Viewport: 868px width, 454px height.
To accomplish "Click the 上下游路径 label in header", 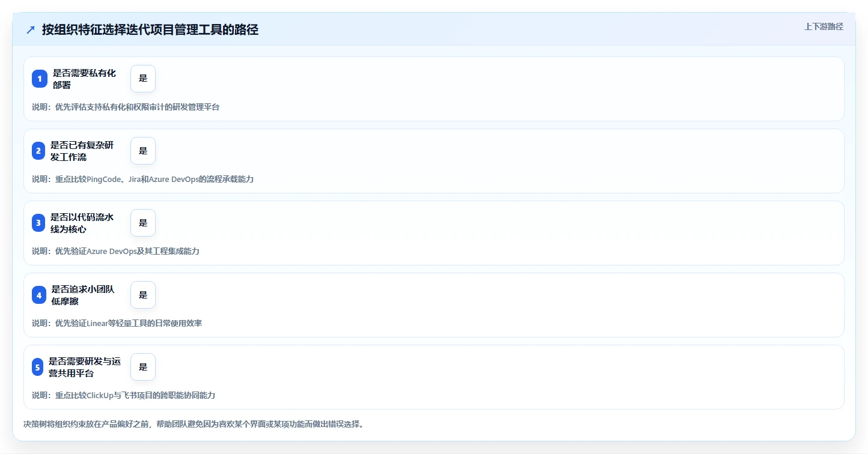I will [x=824, y=26].
